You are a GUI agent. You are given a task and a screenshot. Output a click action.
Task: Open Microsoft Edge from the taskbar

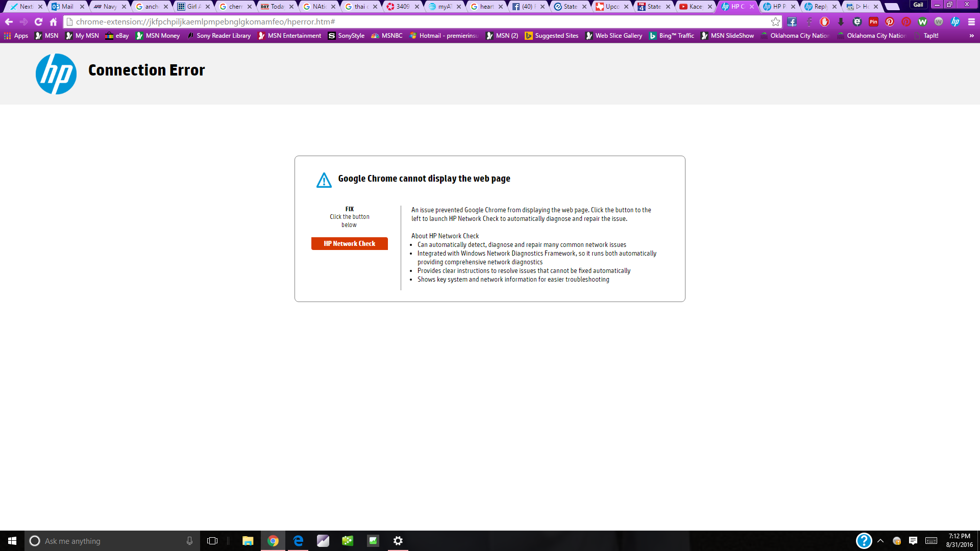[x=298, y=541]
